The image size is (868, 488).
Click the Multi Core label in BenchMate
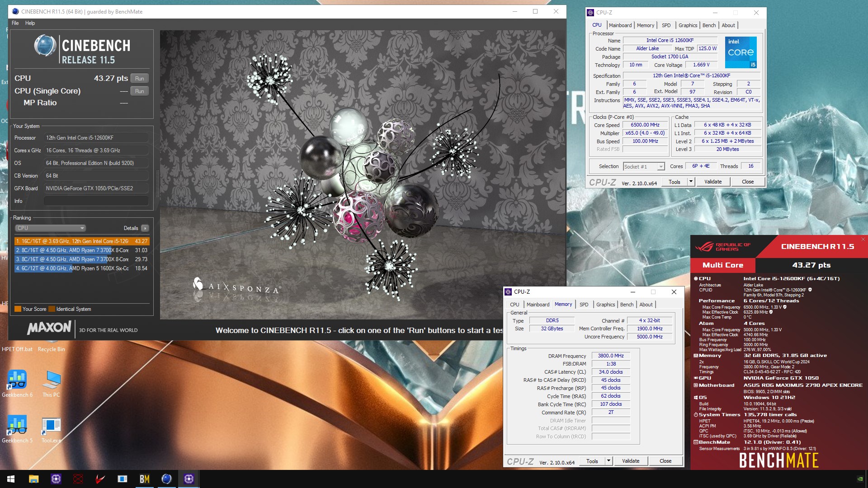(x=723, y=265)
